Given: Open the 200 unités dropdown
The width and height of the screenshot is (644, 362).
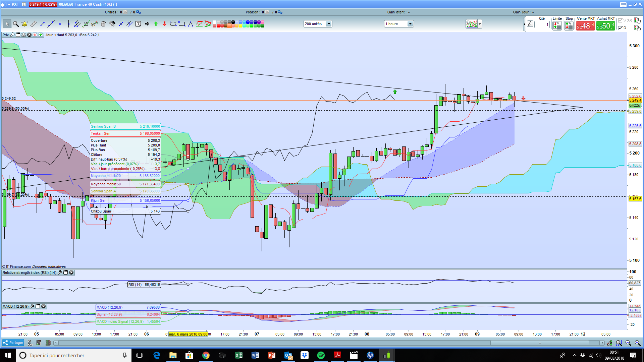Looking at the screenshot, I should [x=318, y=24].
